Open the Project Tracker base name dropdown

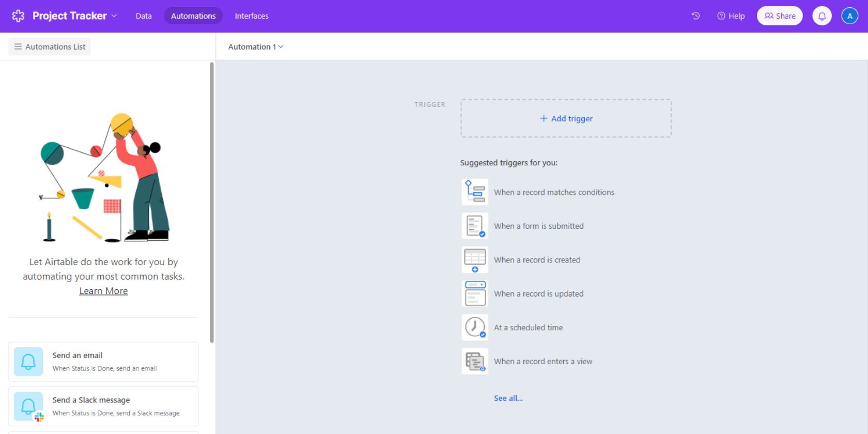74,16
